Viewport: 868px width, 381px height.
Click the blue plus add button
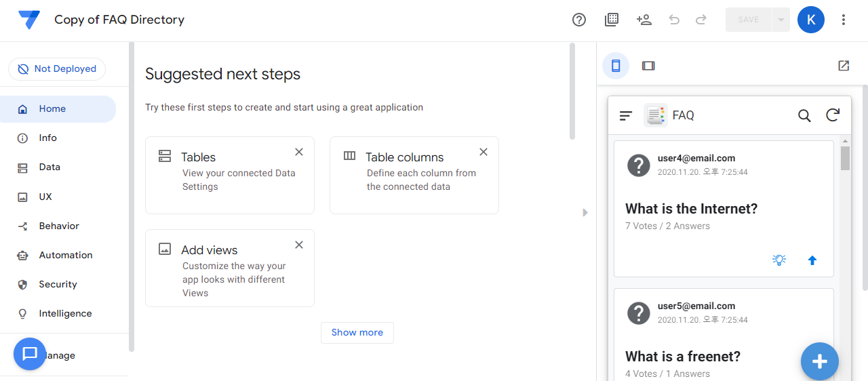(x=820, y=361)
